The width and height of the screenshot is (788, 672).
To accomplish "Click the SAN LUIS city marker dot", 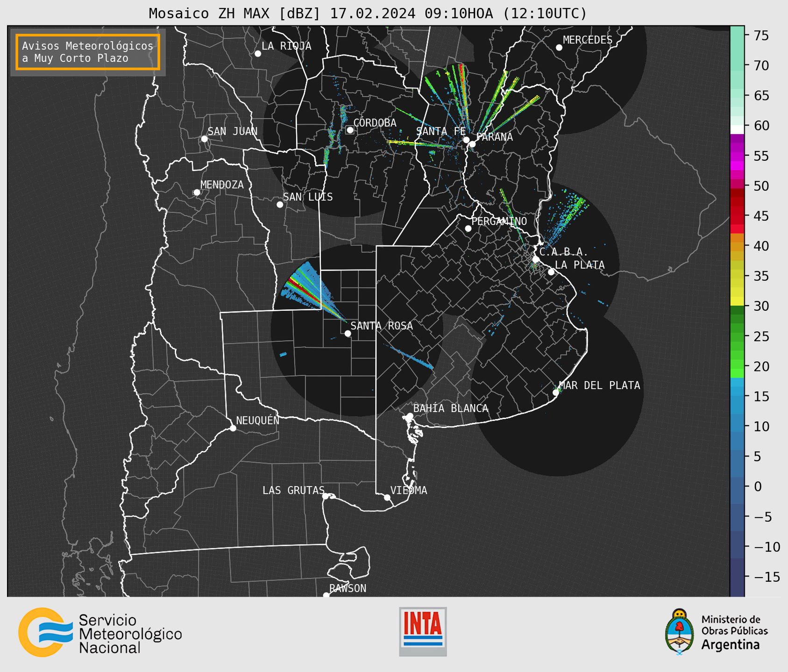I will [x=280, y=205].
